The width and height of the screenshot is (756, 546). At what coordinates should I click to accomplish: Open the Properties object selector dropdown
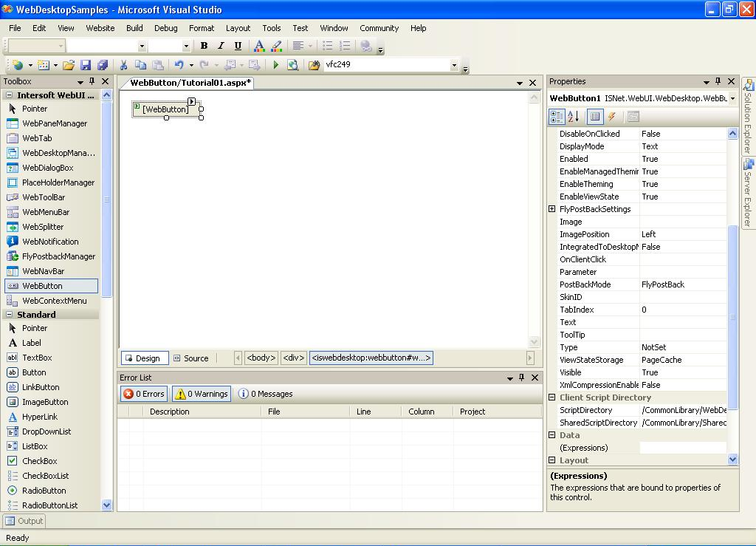[x=732, y=98]
